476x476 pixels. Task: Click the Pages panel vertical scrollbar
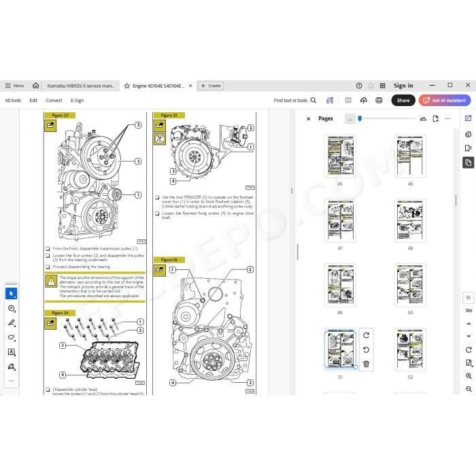[x=456, y=201]
